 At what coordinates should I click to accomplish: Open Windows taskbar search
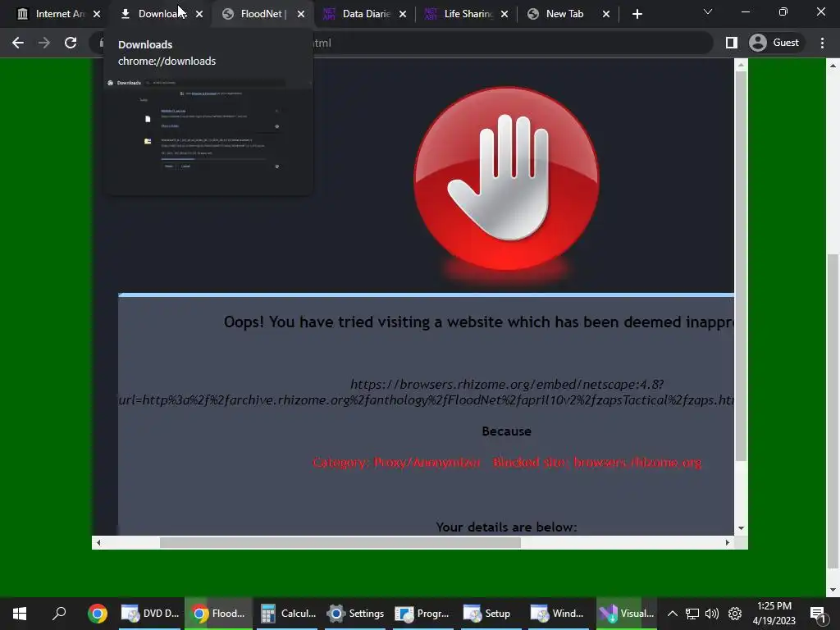[x=59, y=614]
